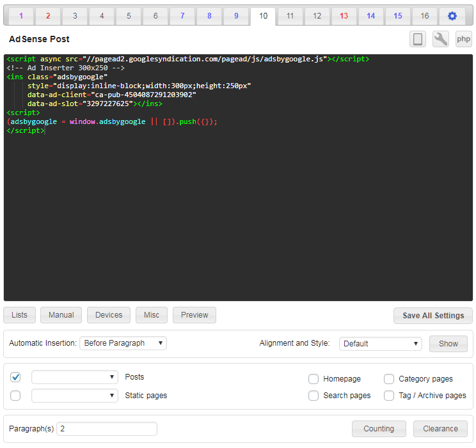Open the Manual insertion options

point(61,315)
